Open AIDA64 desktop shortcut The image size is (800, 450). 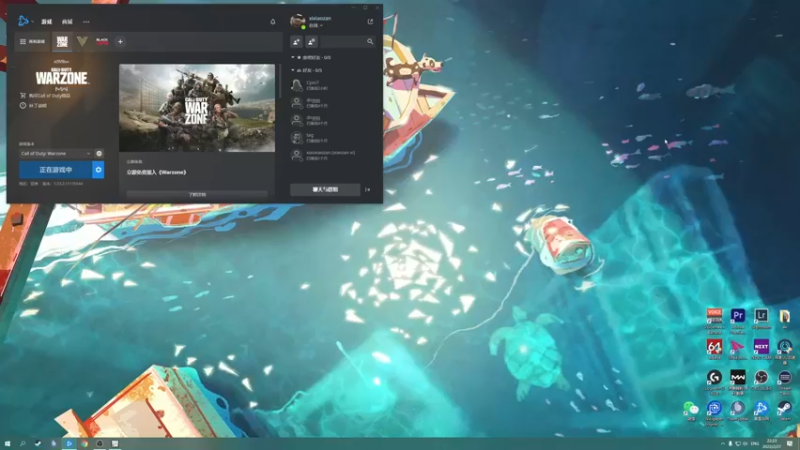coord(714,349)
